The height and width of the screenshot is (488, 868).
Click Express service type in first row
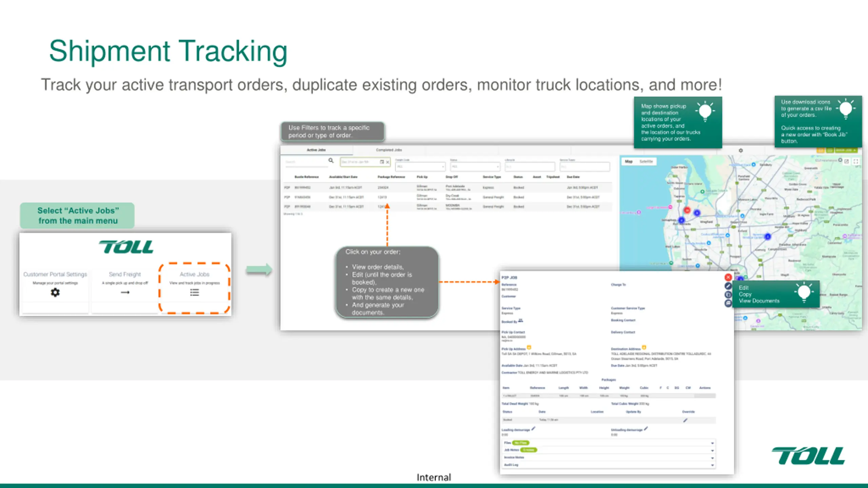[488, 187]
